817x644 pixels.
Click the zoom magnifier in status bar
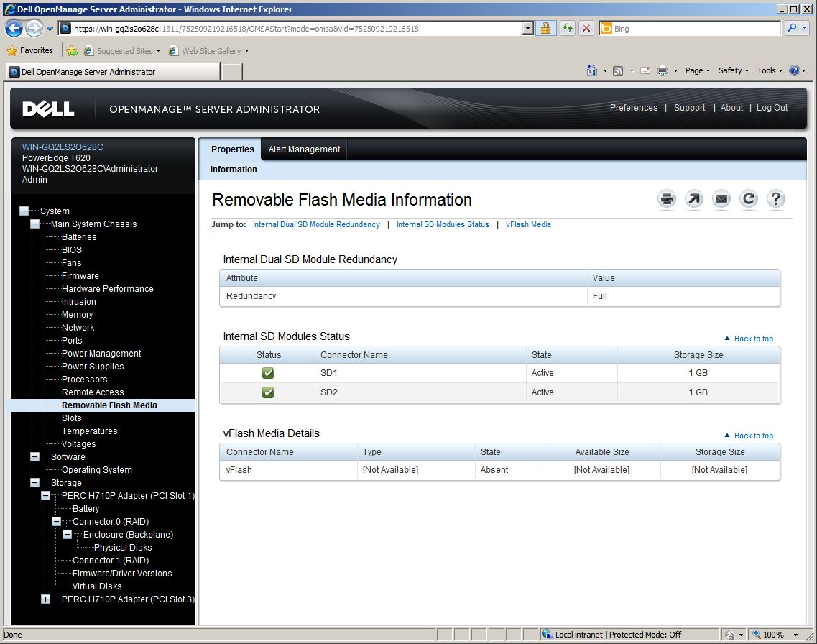[757, 634]
